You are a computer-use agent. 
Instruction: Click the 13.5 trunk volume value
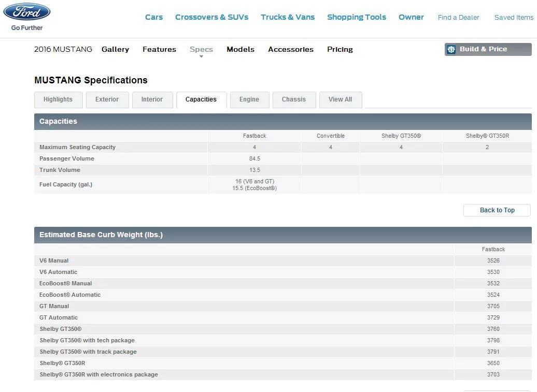tap(255, 170)
